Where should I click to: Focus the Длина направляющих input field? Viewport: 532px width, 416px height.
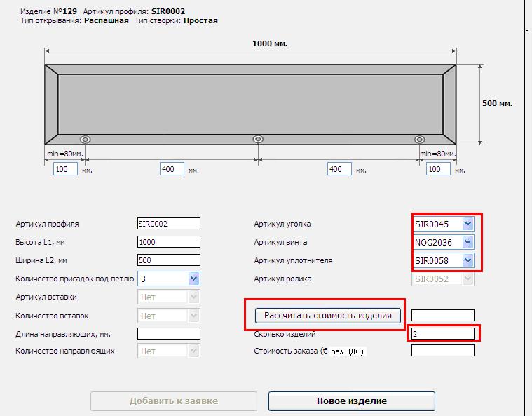(x=168, y=334)
